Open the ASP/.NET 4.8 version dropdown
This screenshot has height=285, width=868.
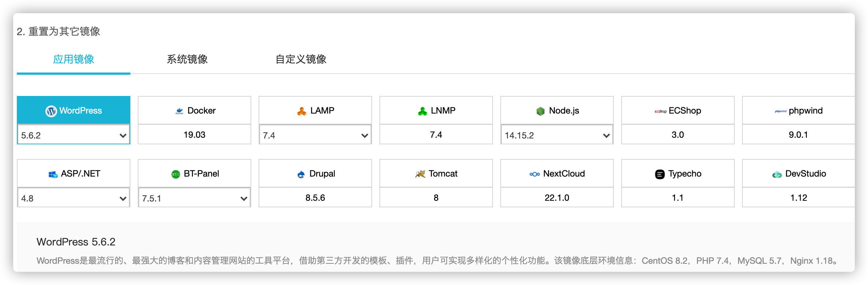click(x=74, y=198)
